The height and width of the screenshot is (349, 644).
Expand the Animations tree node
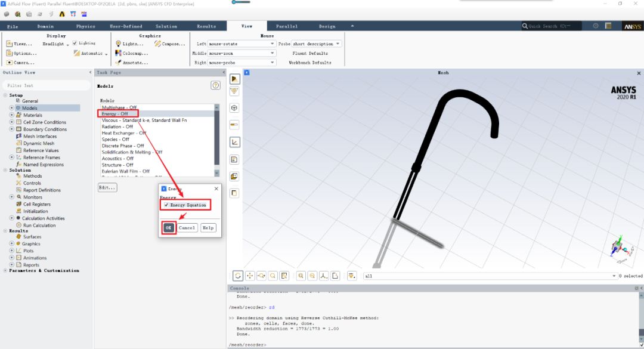pyautogui.click(x=11, y=258)
